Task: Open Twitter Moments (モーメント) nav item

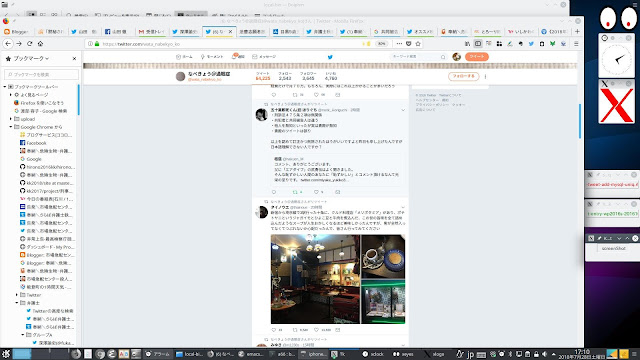Action: click(212, 57)
